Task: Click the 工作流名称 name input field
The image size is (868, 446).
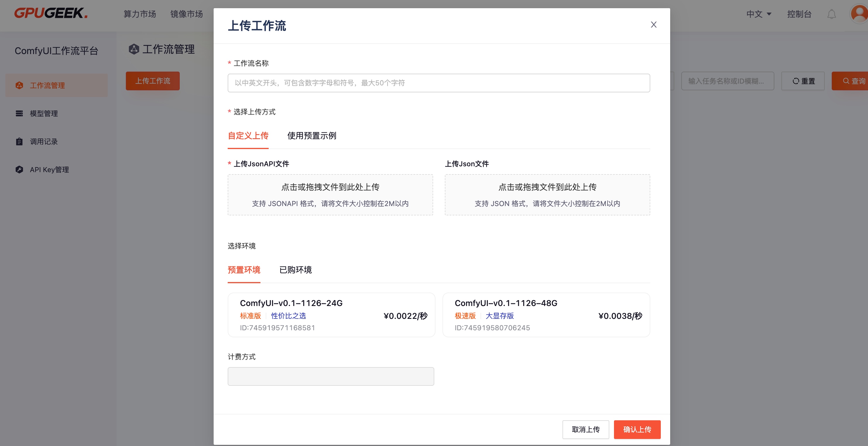Action: coord(438,83)
